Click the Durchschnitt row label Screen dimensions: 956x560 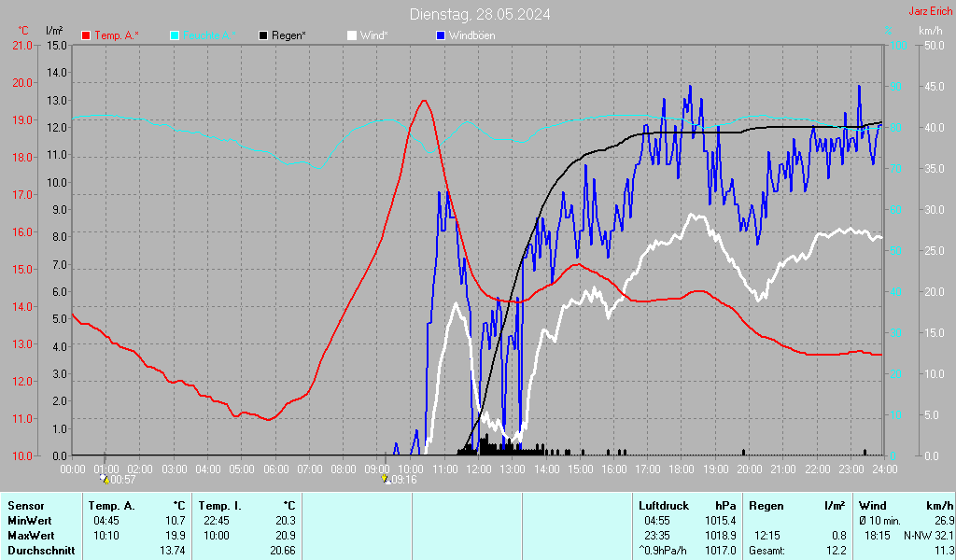tap(41, 551)
